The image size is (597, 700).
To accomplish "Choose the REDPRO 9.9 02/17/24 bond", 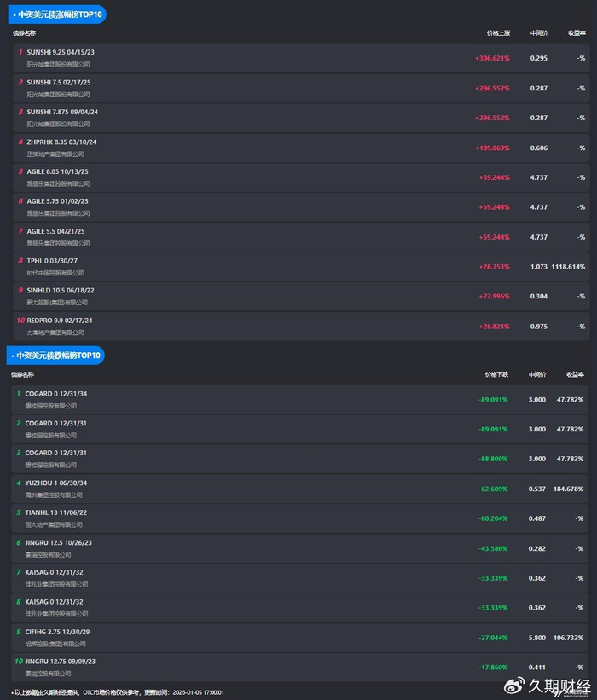I will (x=60, y=321).
